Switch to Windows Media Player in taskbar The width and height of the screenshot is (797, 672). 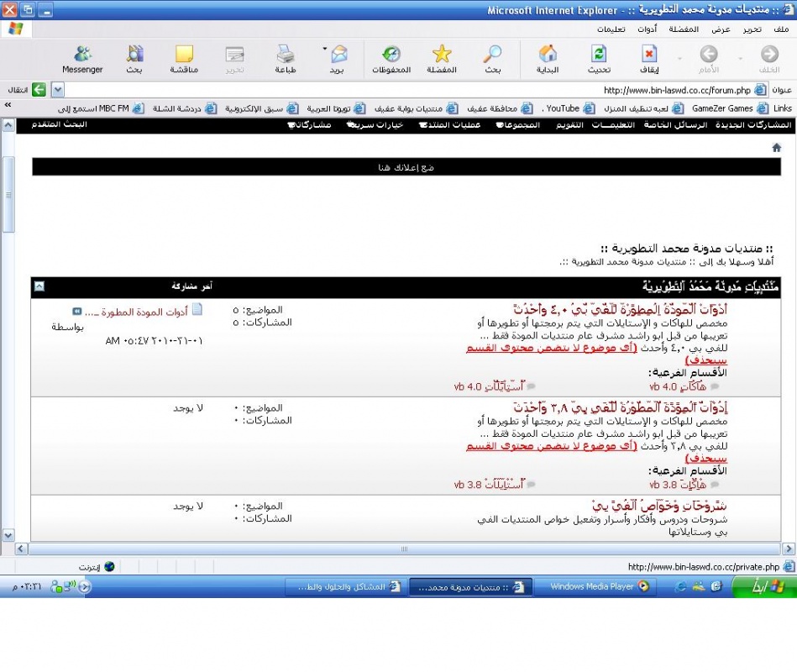click(592, 587)
